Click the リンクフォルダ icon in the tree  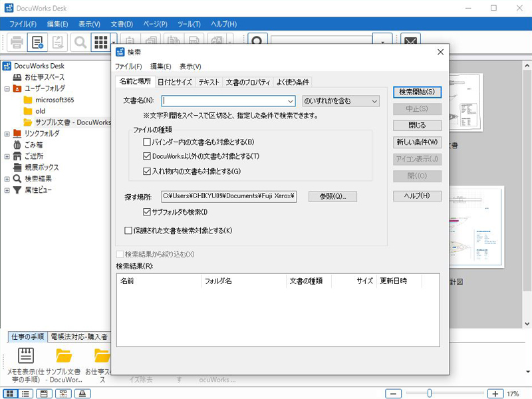(x=17, y=134)
